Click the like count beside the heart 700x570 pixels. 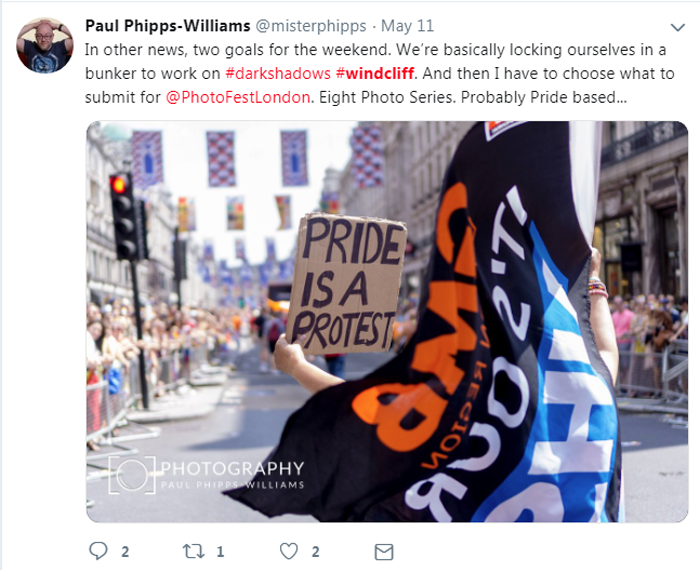(316, 552)
